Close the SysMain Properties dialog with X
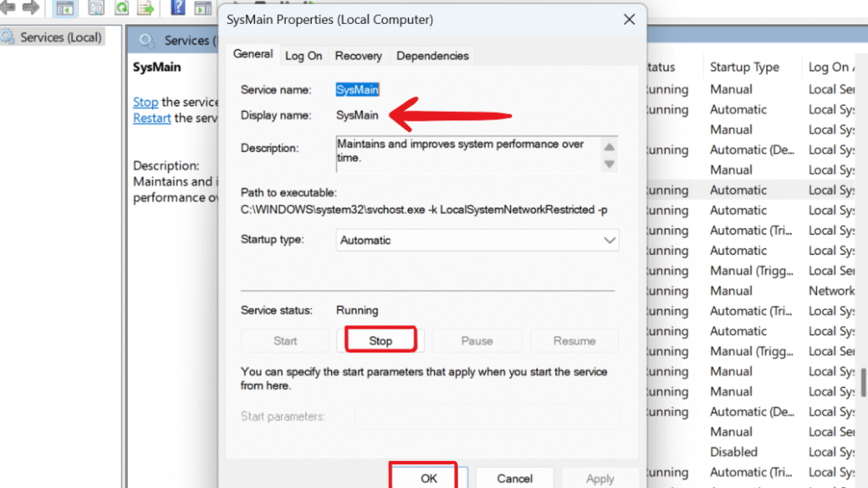Image resolution: width=868 pixels, height=488 pixels. tap(629, 20)
